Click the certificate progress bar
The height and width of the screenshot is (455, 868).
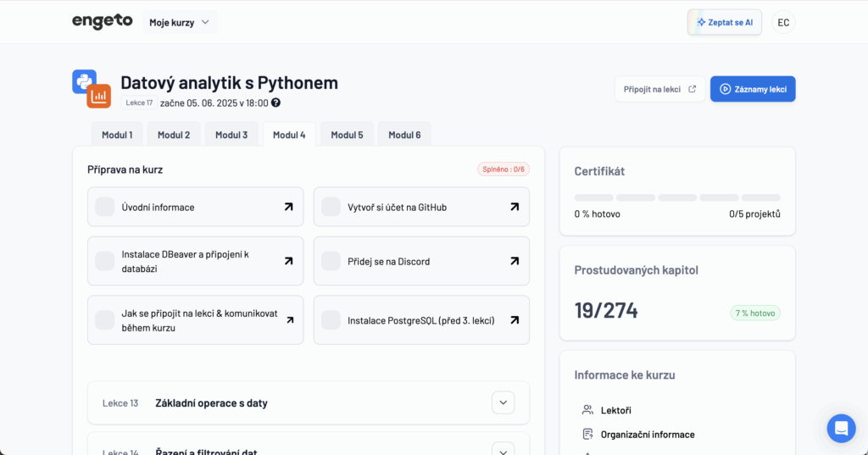point(677,197)
